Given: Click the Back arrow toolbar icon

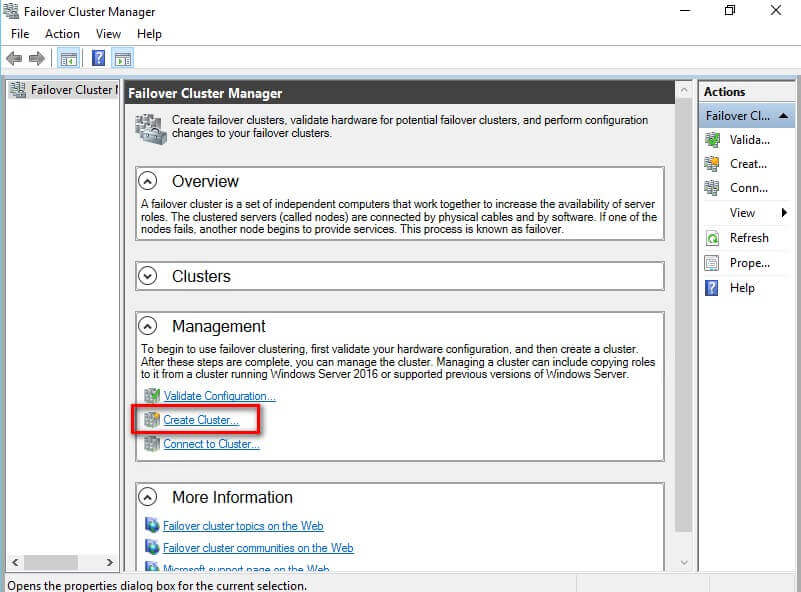Looking at the screenshot, I should pos(14,59).
